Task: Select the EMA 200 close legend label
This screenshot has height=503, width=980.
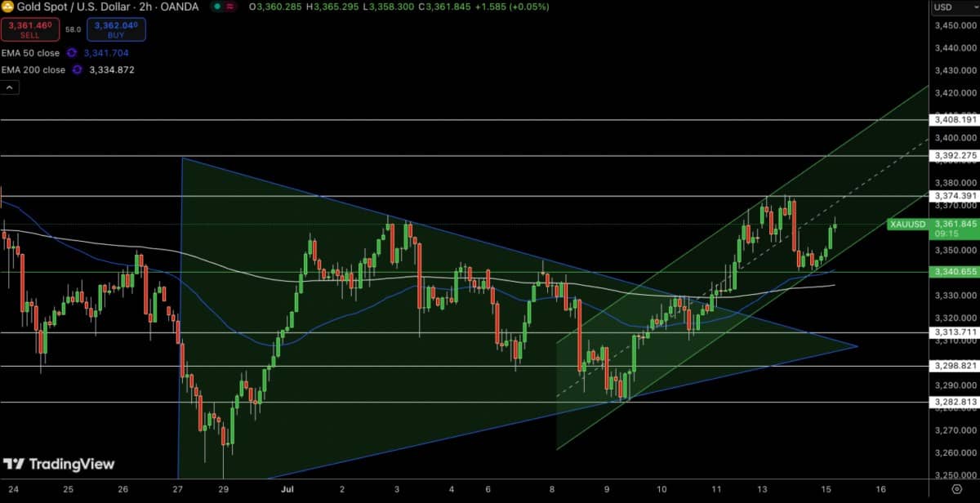Action: pos(33,70)
